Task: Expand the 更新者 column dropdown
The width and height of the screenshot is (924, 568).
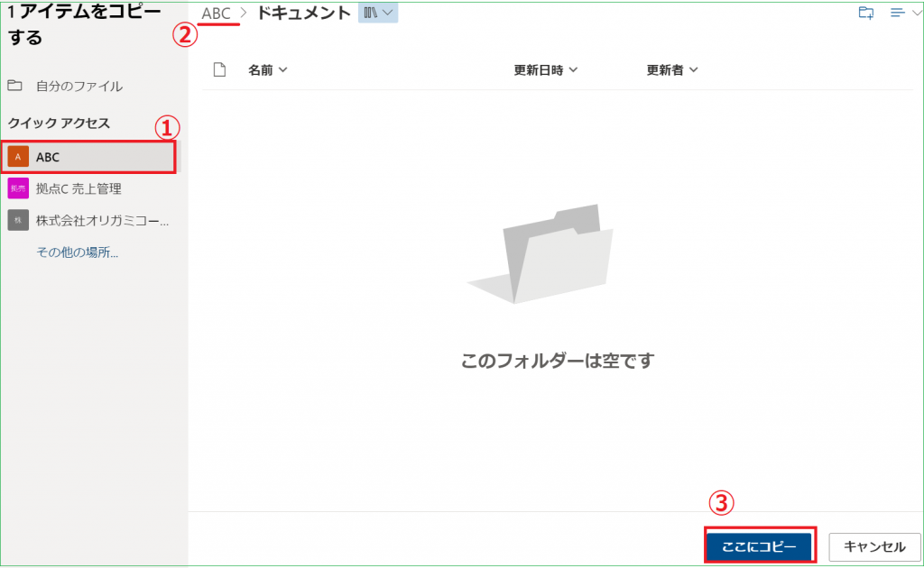Action: [693, 70]
